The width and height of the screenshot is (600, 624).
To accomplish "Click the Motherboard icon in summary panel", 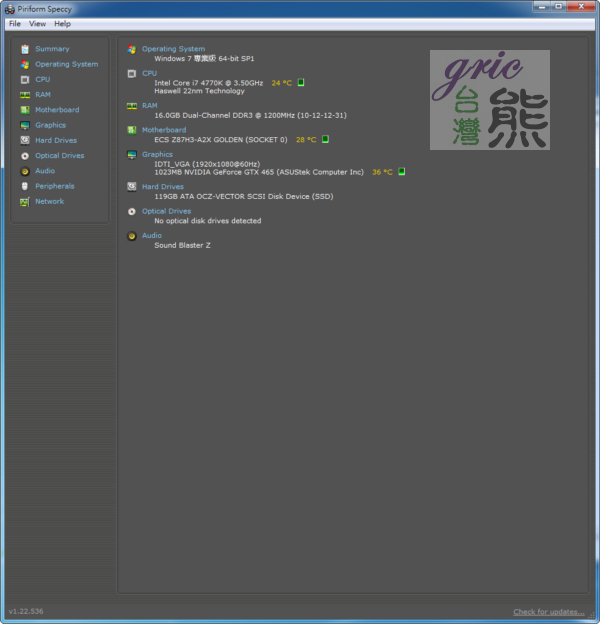I will [x=132, y=130].
